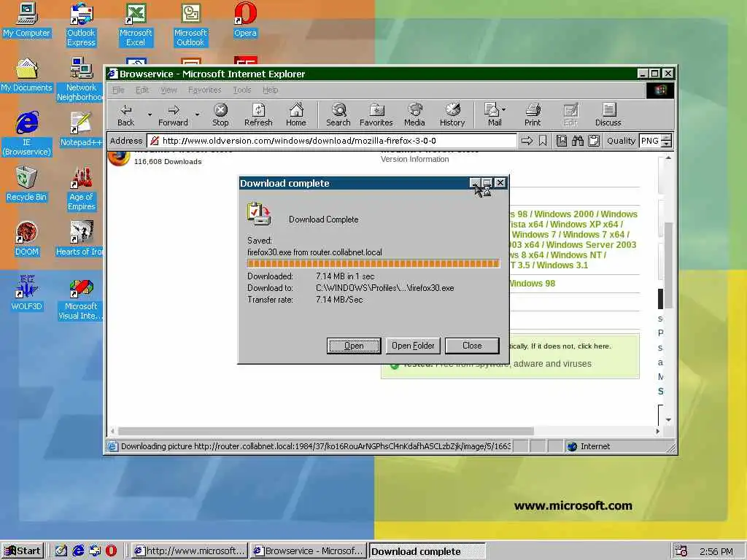Expand the Back button history dropdown arrow

150,114
